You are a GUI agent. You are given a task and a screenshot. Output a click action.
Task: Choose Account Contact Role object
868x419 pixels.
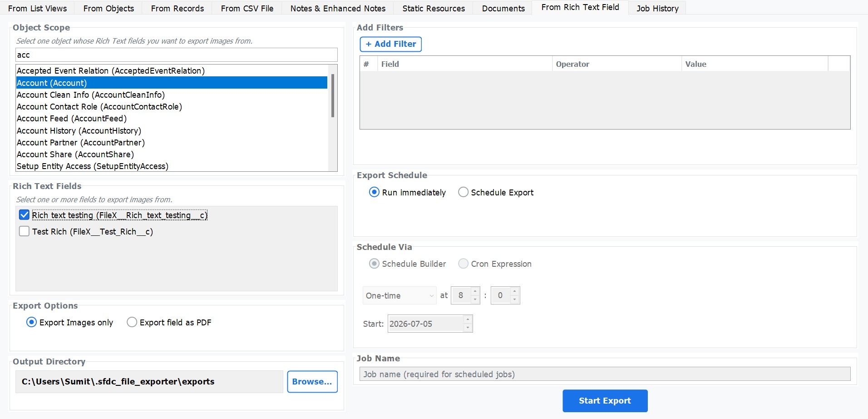click(172, 106)
